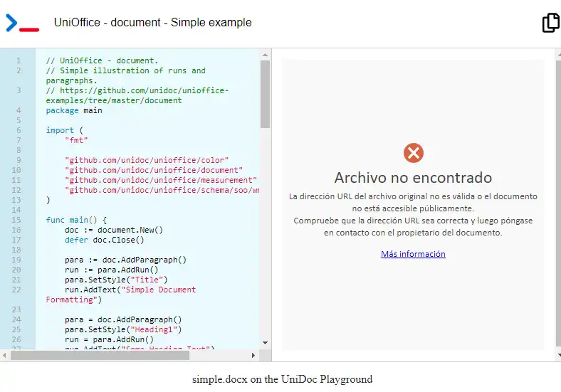561x392 pixels.
Task: Click the unioffice/document import line
Action: (x=154, y=170)
